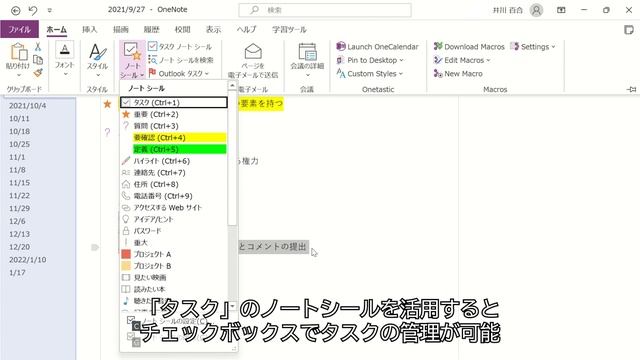Viewport: 640px width, 360px height.
Task: Select ハイライト (Ctrl+6) tag
Action: (174, 161)
